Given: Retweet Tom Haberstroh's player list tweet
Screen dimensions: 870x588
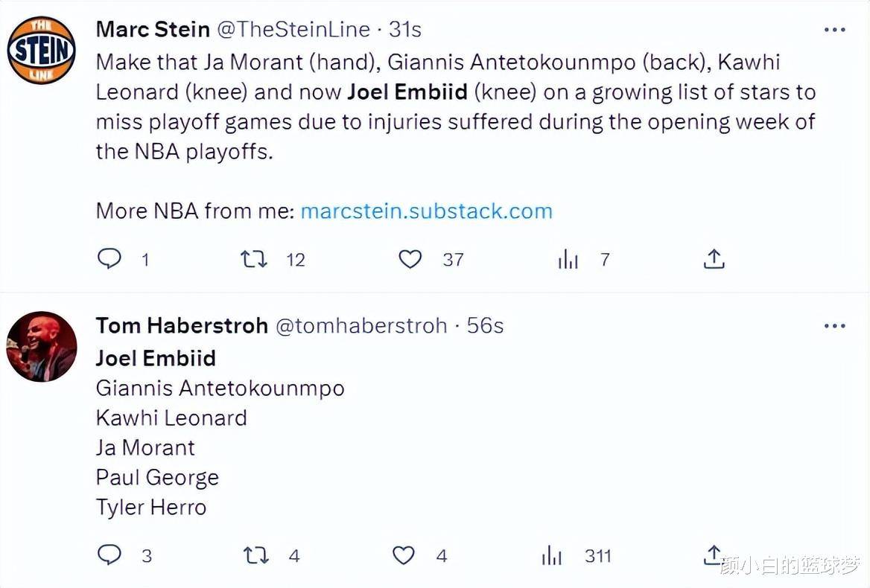Looking at the screenshot, I should [x=255, y=555].
